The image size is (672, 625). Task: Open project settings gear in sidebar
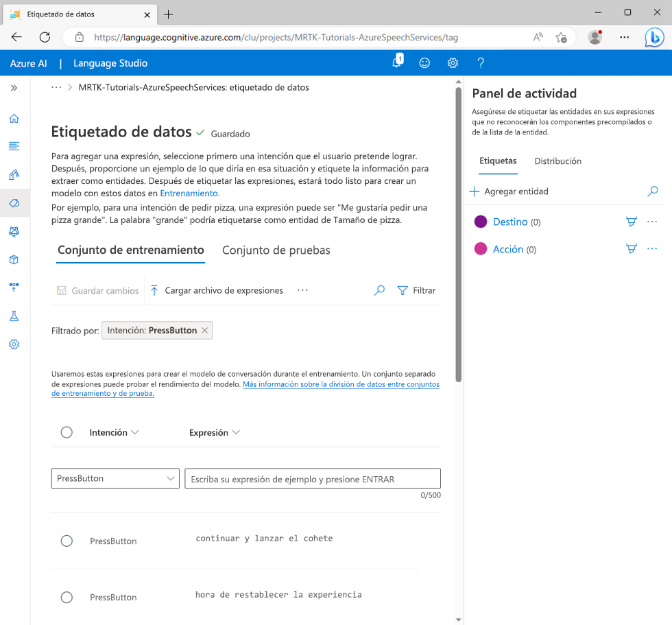[14, 344]
